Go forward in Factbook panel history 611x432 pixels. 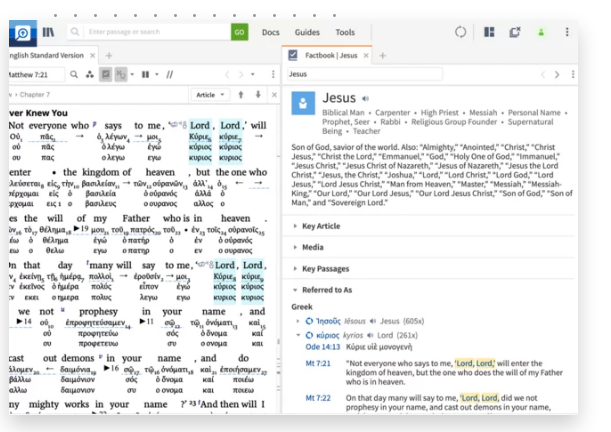pos(557,74)
